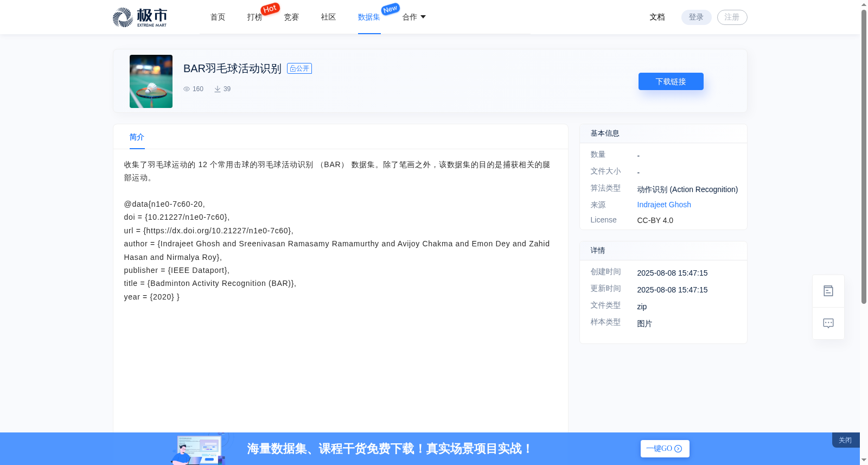Click the badminton dataset thumbnail
This screenshot has width=868, height=465.
point(151,81)
